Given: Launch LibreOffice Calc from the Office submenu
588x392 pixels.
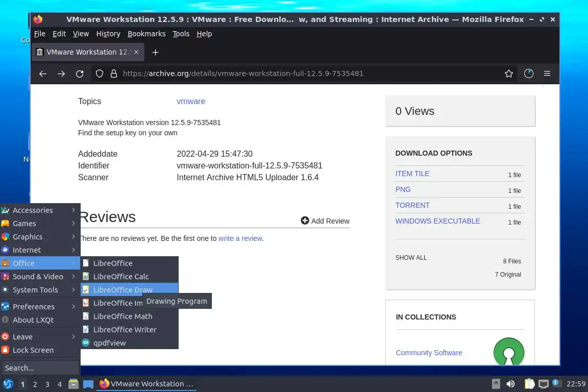Looking at the screenshot, I should pos(129,277).
